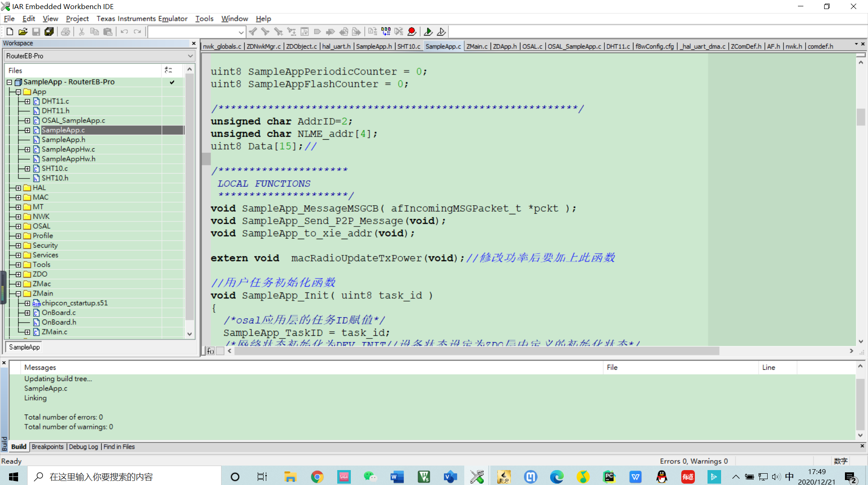Open the Debug Log tab
Image resolution: width=868 pixels, height=485 pixels.
(x=83, y=447)
